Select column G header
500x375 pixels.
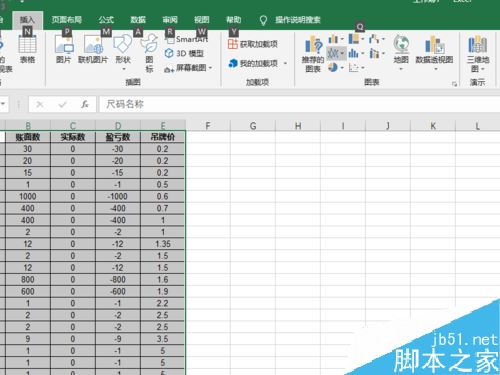pos(253,126)
